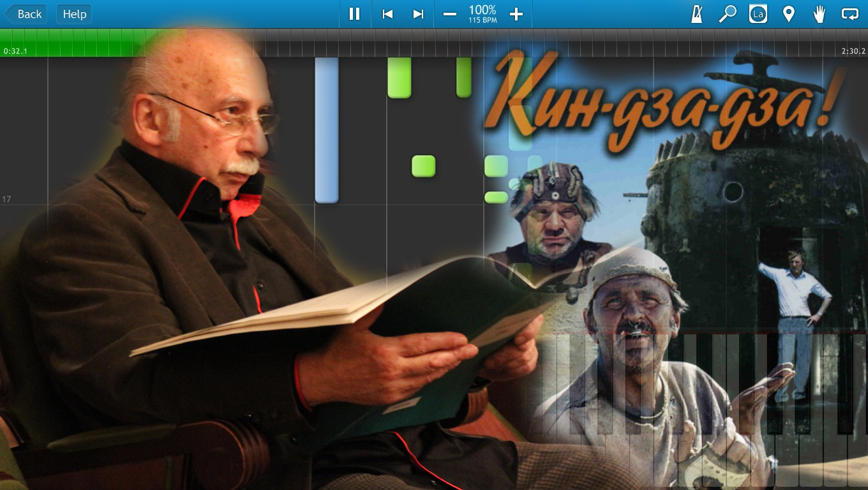The height and width of the screenshot is (490, 868).
Task: Increase playback speed with the plus button
Action: pyautogui.click(x=516, y=14)
